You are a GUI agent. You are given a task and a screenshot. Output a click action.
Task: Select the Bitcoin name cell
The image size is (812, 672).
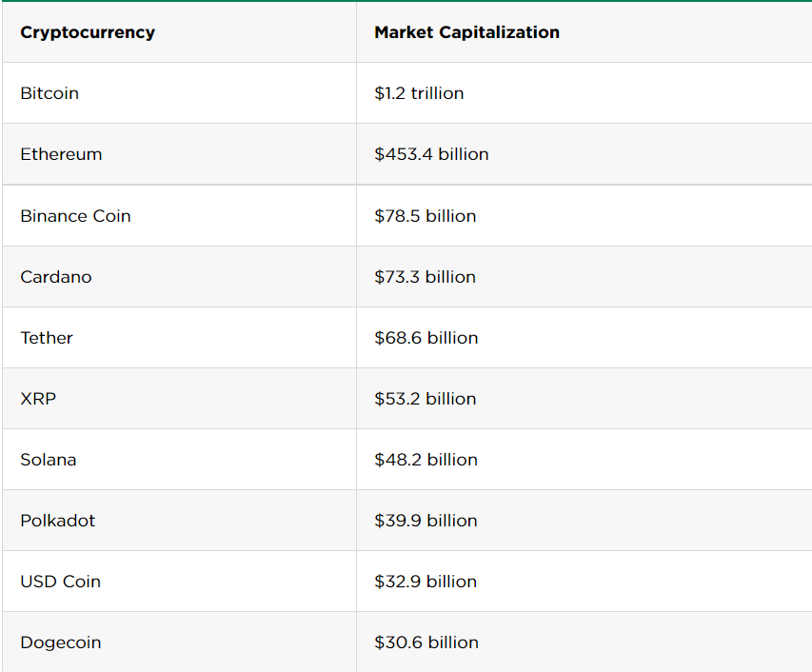tap(50, 93)
